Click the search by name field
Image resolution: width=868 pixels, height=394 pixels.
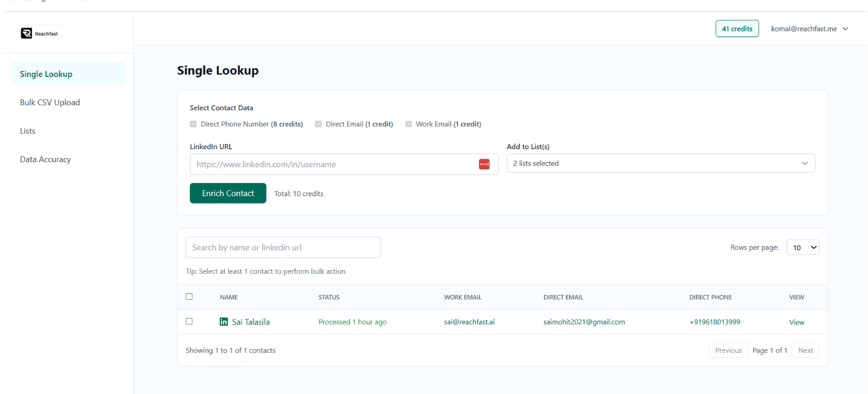[x=283, y=247]
